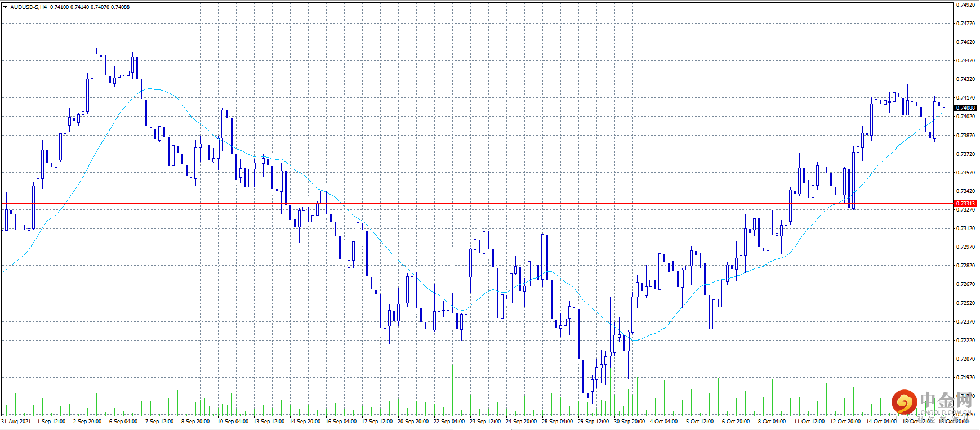
Task: Click the 14 Oct 04:00 time label
Action: coord(881,421)
